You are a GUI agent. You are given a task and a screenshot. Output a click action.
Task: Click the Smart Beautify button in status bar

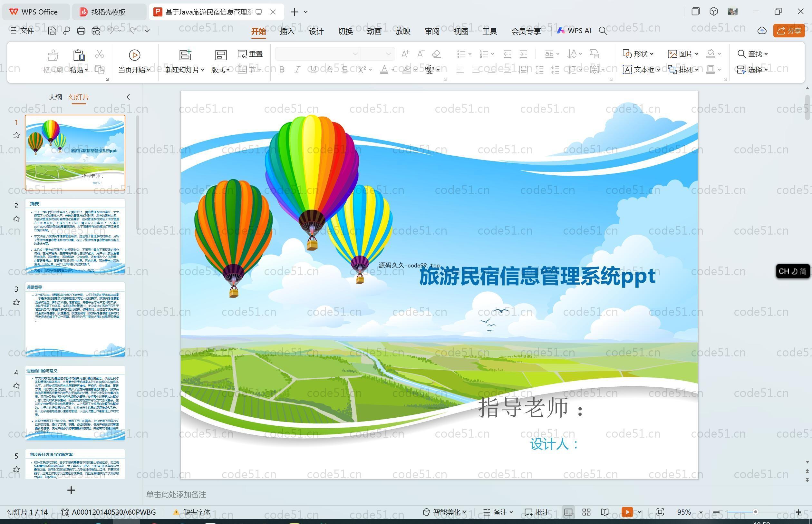(444, 512)
